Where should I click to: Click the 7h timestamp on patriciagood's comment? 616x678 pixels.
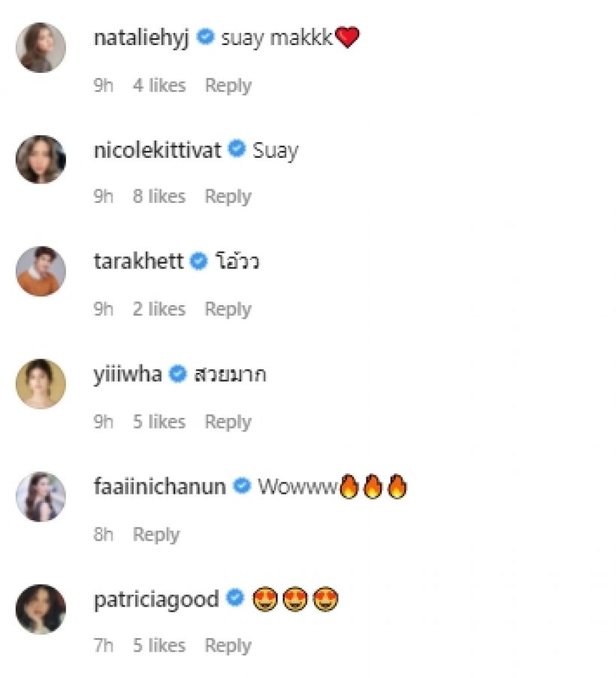104,646
